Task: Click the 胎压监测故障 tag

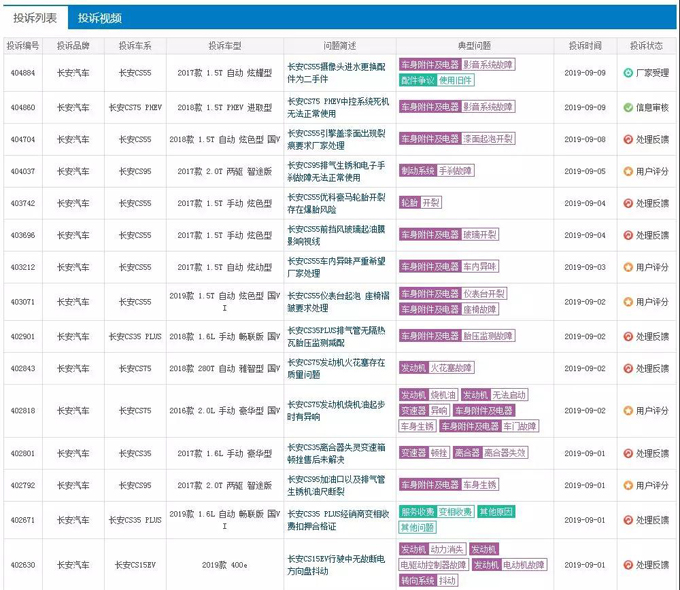Action: [x=488, y=336]
